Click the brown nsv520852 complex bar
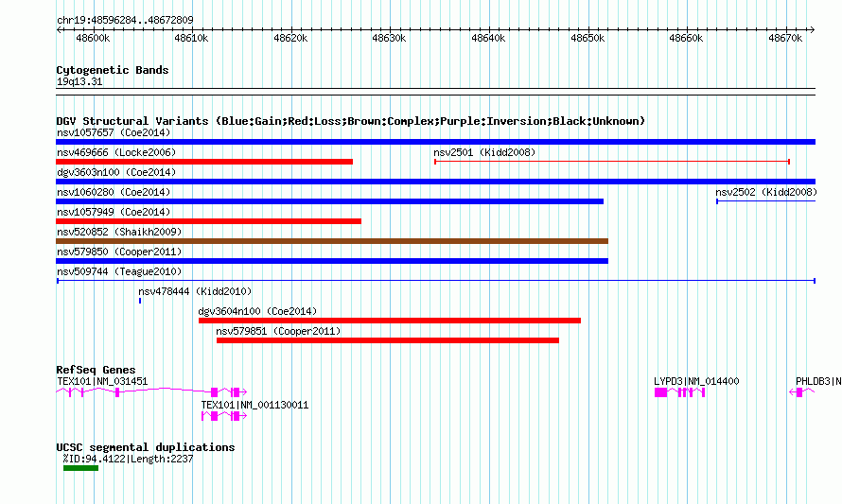 coord(332,241)
